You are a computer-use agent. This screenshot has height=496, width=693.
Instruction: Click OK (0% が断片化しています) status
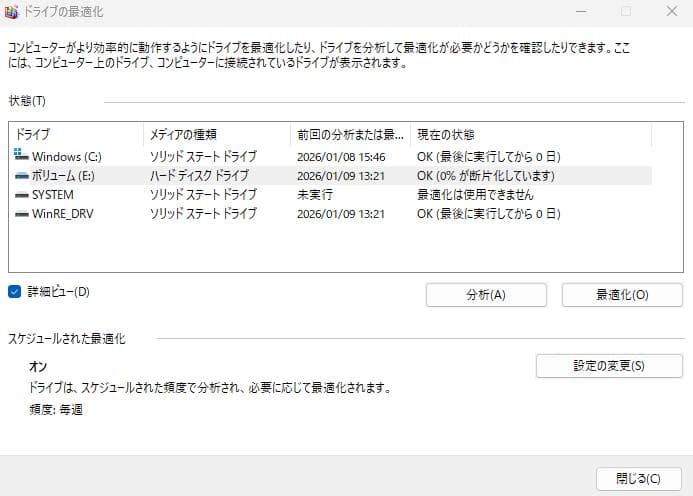(486, 176)
